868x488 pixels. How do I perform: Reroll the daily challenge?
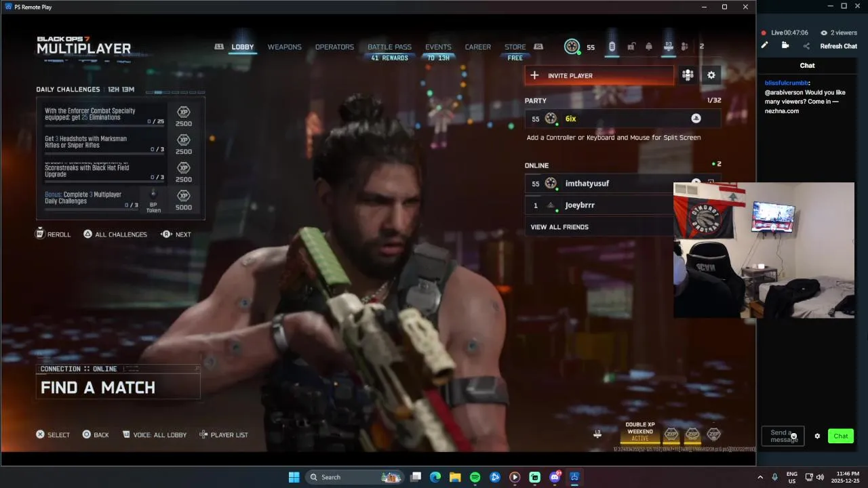53,234
